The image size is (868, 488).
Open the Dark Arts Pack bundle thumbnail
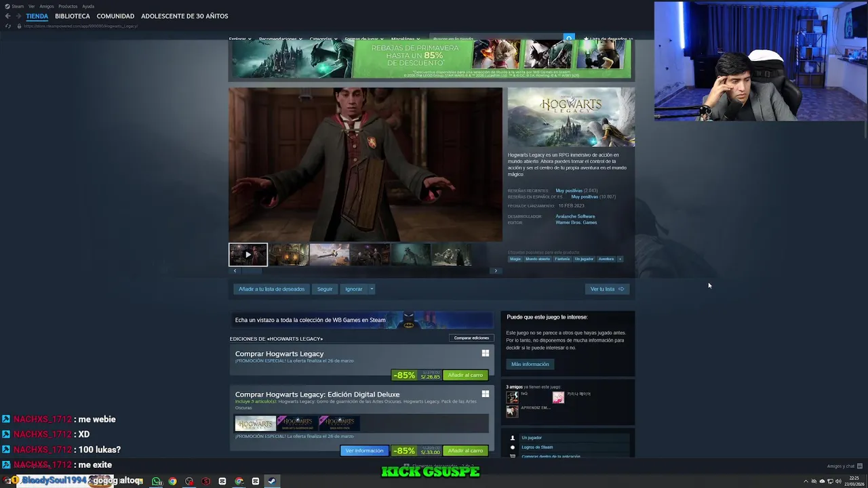(x=339, y=424)
